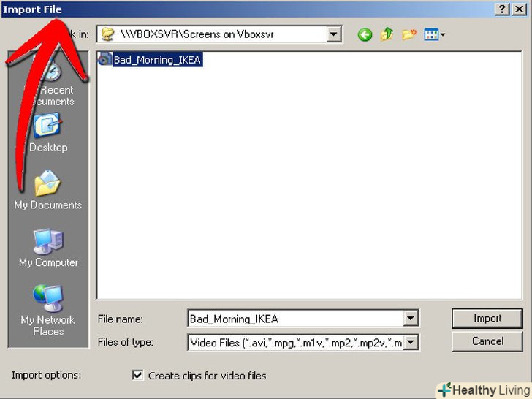Open the Look in location dropdown
The height and width of the screenshot is (399, 532).
(334, 34)
